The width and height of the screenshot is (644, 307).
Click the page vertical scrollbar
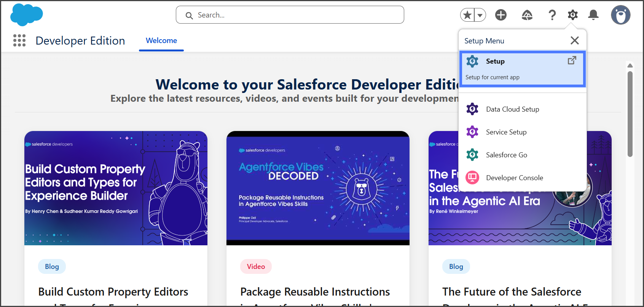coord(630,114)
